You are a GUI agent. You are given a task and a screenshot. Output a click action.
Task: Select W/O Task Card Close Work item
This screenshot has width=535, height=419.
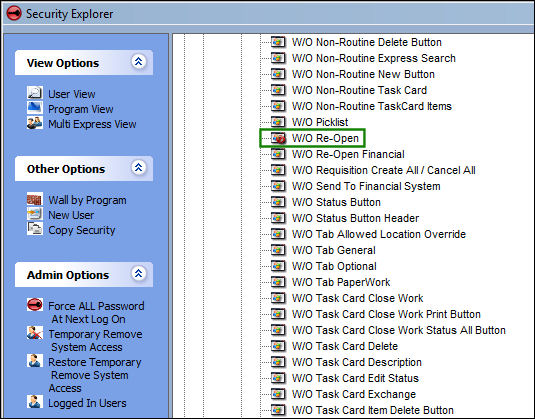click(x=357, y=298)
